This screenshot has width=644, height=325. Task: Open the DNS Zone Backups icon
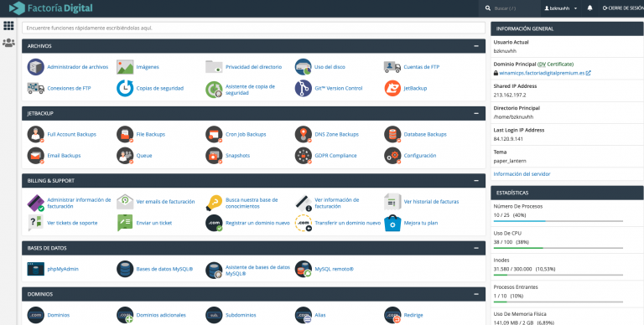(303, 134)
